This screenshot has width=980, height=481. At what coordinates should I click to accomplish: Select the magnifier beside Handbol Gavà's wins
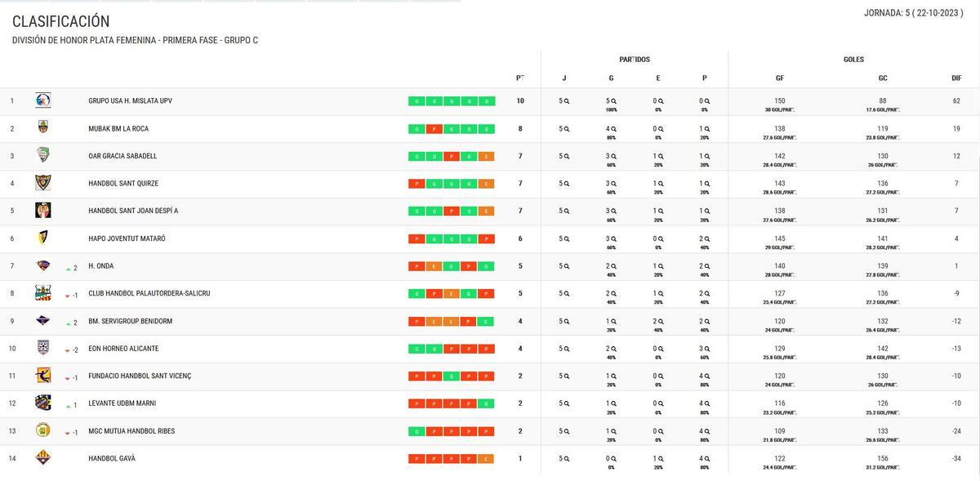point(612,457)
